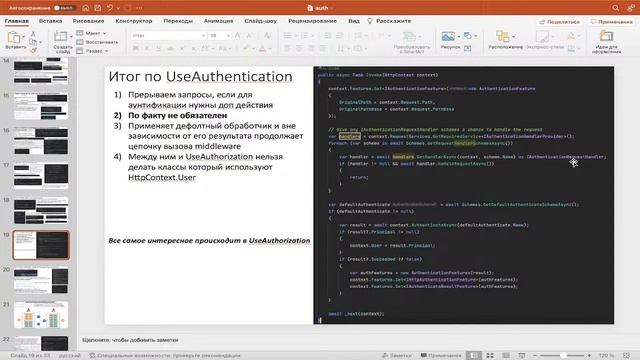The height and width of the screenshot is (360, 640).
Task: Click the font color swatch icon
Action: pos(262,49)
